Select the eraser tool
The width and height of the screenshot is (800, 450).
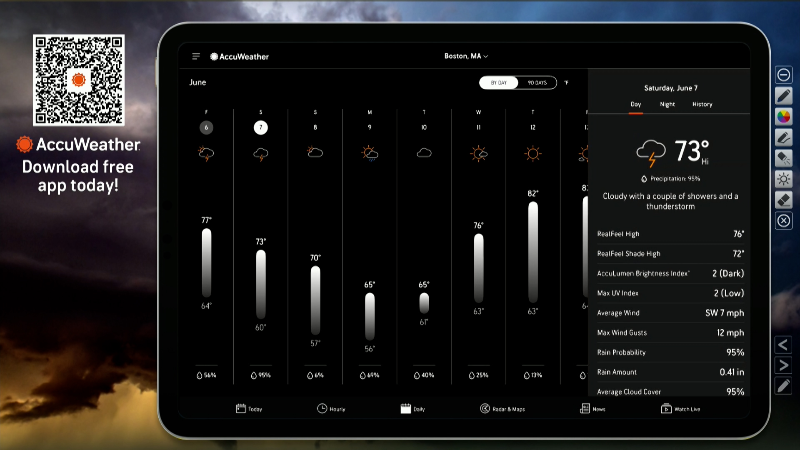(784, 199)
